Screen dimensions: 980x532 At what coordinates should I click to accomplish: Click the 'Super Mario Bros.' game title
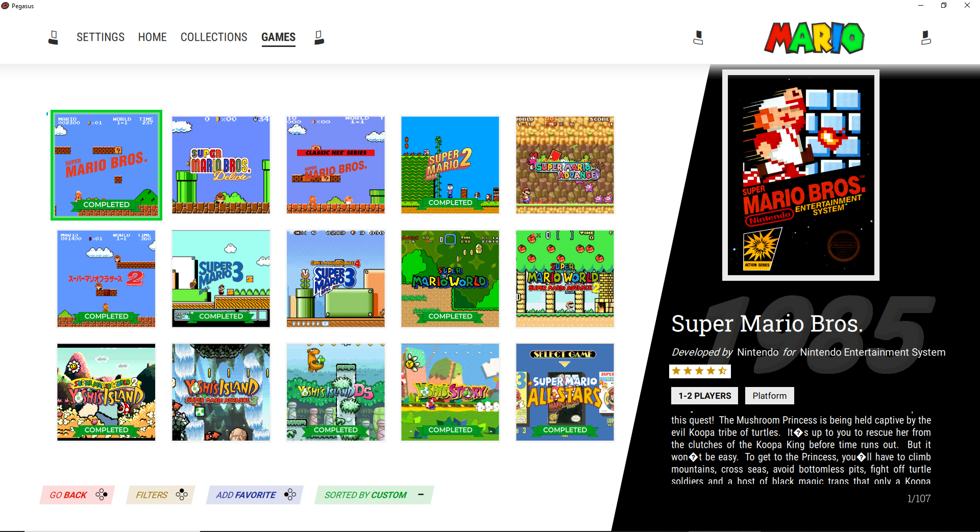[767, 324]
